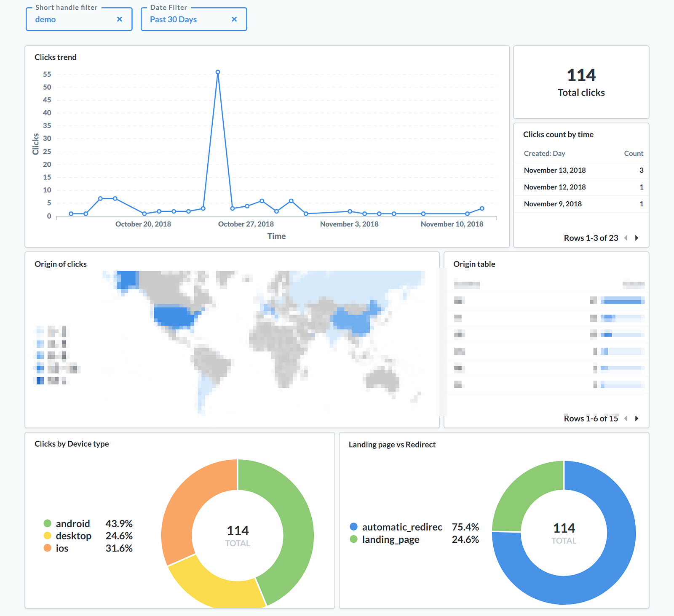Sort by the Created: Day column header
The image size is (674, 616).
(544, 153)
